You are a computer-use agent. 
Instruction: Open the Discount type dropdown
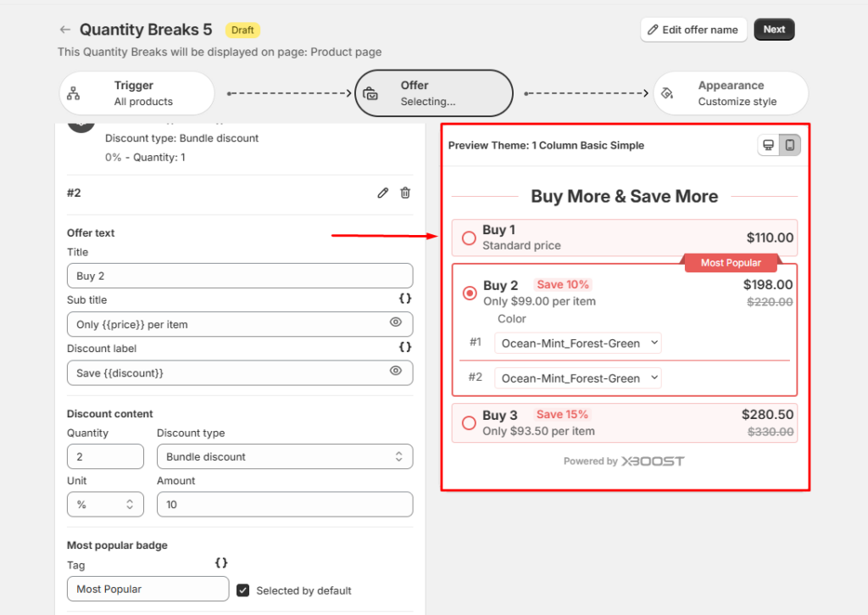(x=285, y=456)
